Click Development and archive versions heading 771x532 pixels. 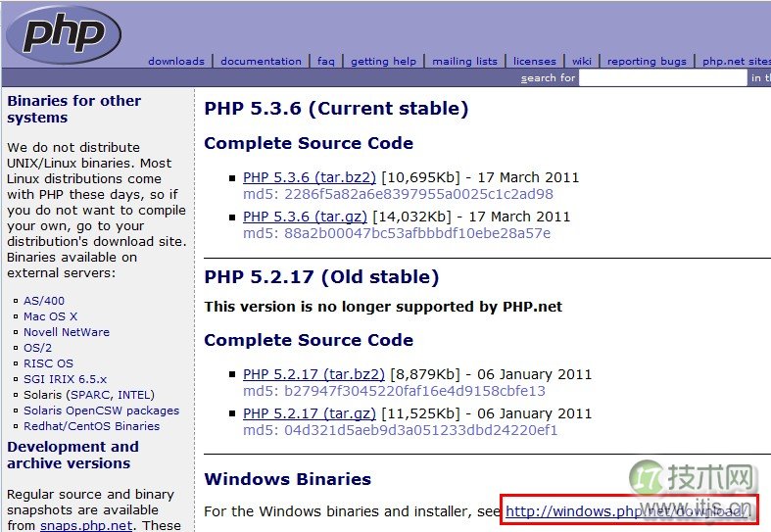point(72,456)
